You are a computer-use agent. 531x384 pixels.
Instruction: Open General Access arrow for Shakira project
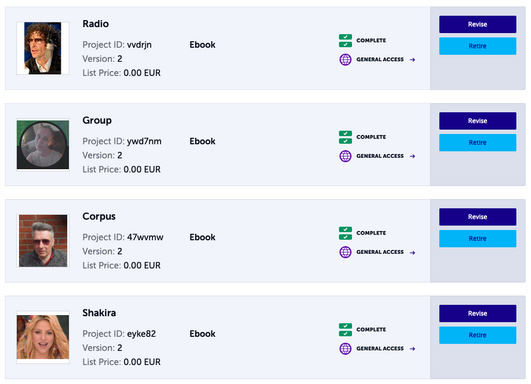tap(412, 349)
